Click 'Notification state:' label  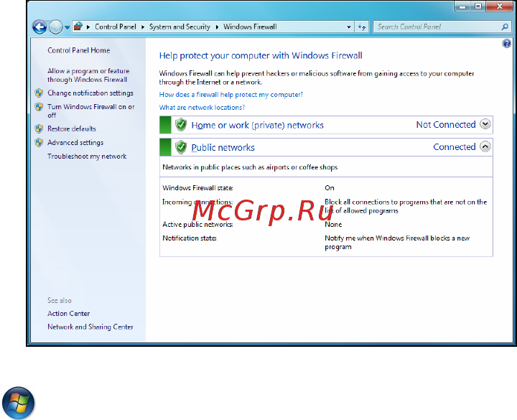coord(190,238)
